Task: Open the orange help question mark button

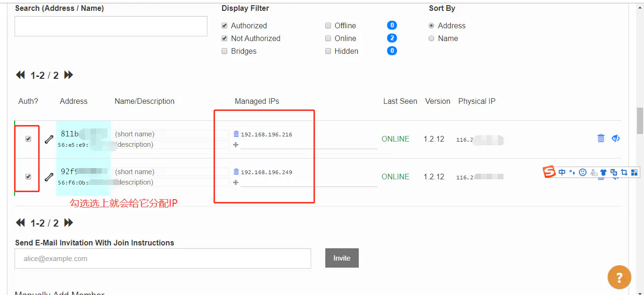Action: pyautogui.click(x=619, y=277)
